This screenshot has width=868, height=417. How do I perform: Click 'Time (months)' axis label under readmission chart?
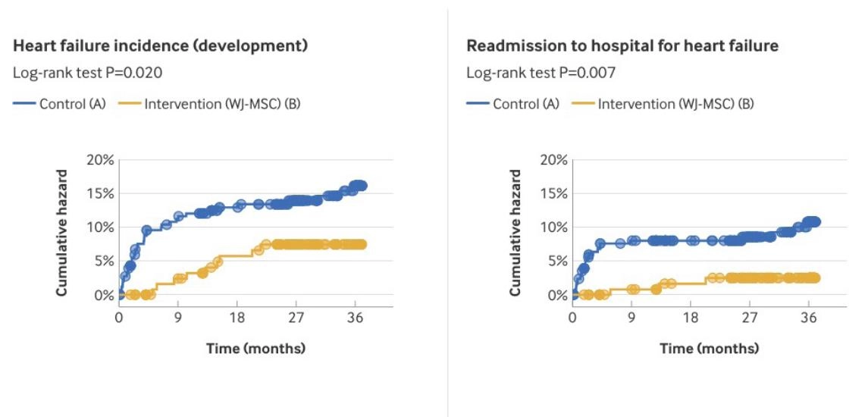709,349
